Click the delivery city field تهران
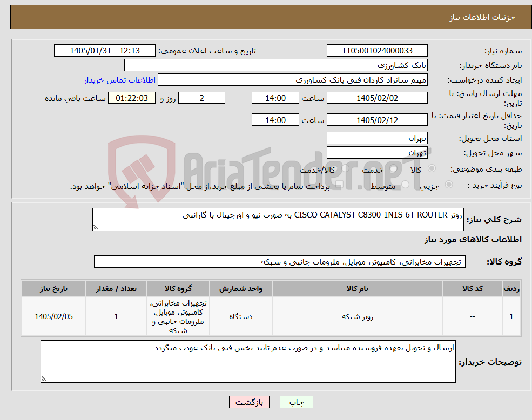532x420 pixels. [x=377, y=153]
